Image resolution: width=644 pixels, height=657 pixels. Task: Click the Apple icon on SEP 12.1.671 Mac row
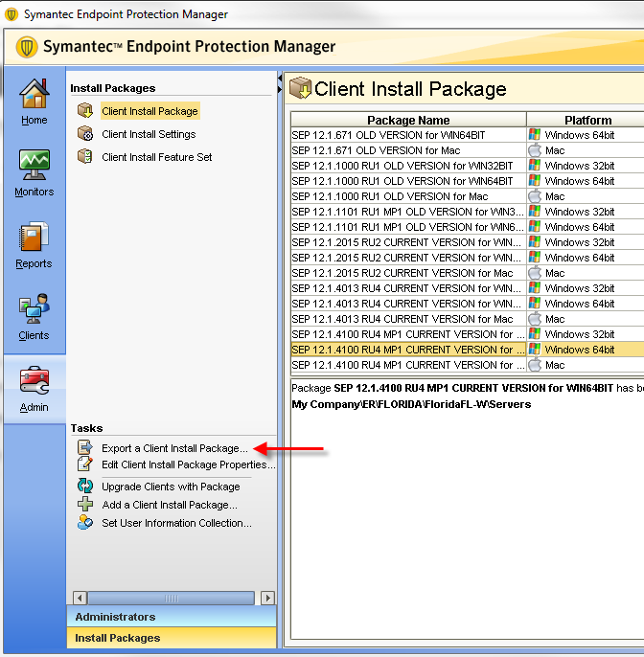click(x=535, y=150)
